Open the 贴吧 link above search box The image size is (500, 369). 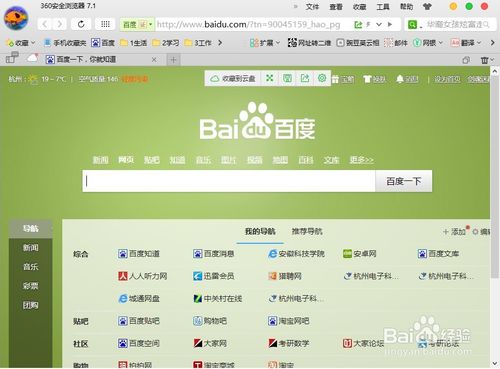[152, 160]
